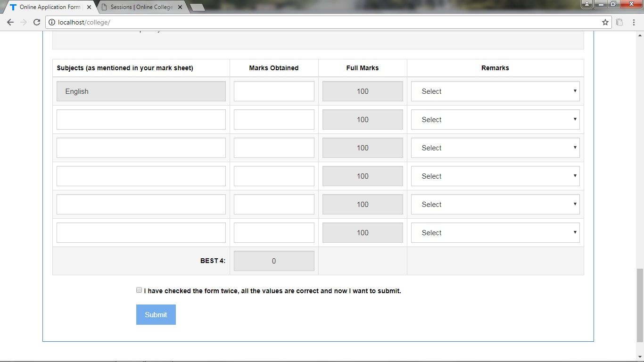Click the extension icon beside the address bar
644x362 pixels.
(x=619, y=22)
